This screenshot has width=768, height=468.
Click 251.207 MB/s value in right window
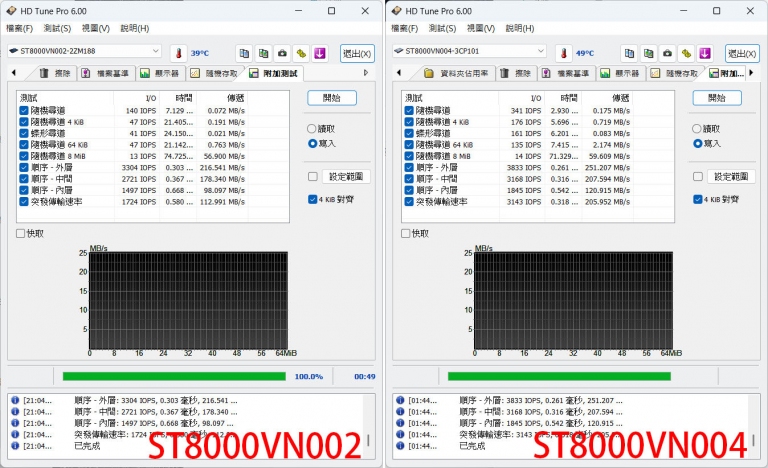tap(607, 168)
